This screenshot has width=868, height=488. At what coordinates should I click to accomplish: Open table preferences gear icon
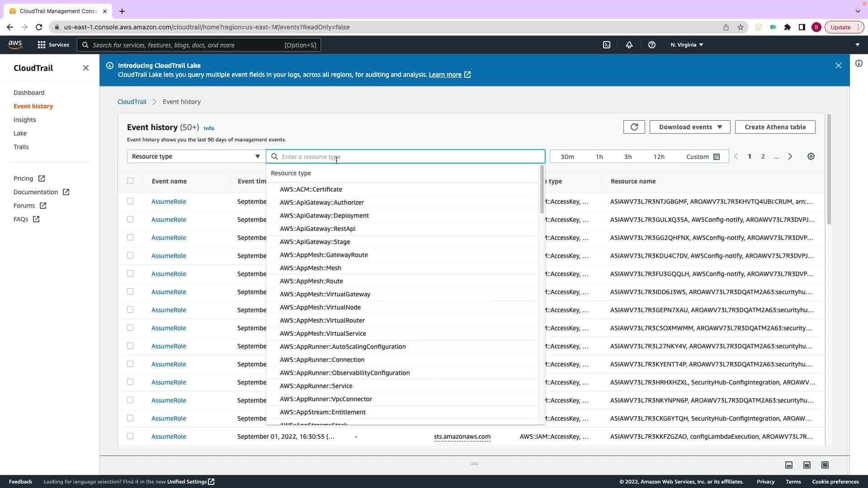click(x=811, y=156)
